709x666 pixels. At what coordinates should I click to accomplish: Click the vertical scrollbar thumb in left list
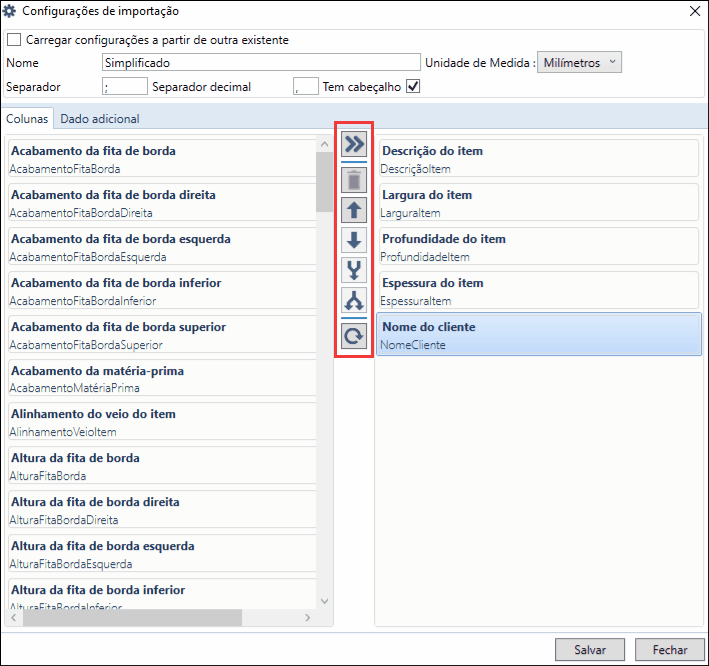pos(324,182)
